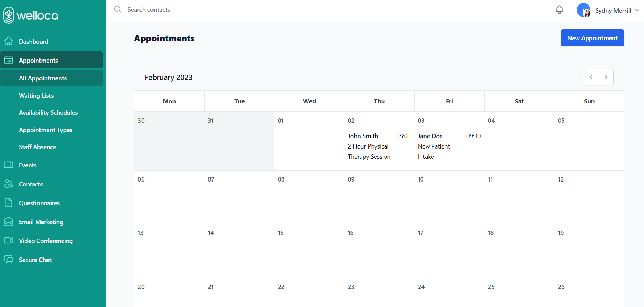Open the Video Conferencing camera icon
644x307 pixels.
(x=9, y=241)
